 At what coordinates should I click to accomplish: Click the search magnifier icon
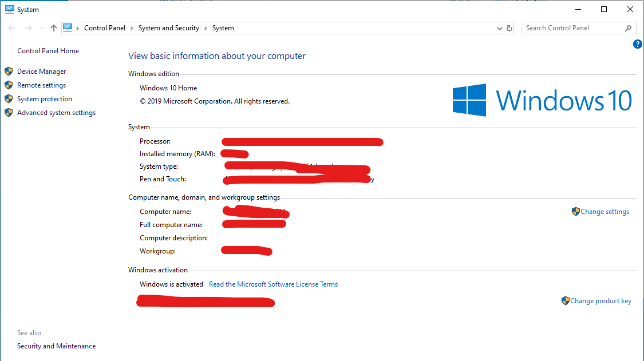coord(628,28)
